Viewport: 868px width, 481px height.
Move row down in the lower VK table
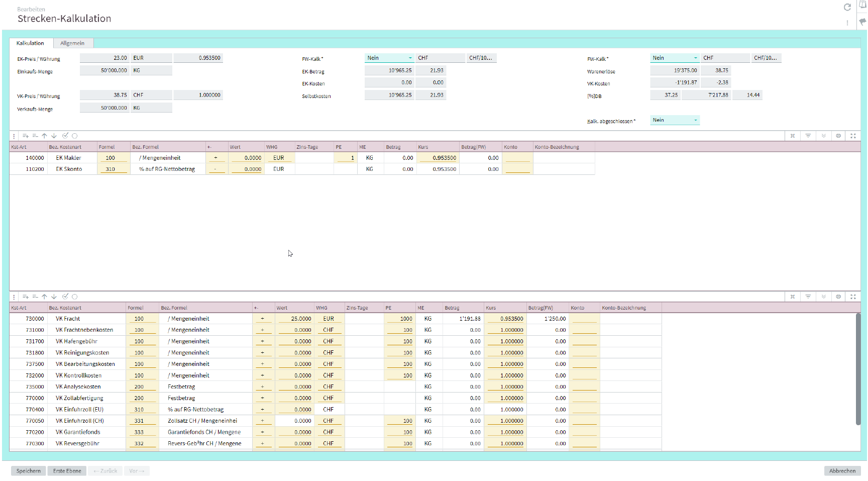tap(54, 297)
